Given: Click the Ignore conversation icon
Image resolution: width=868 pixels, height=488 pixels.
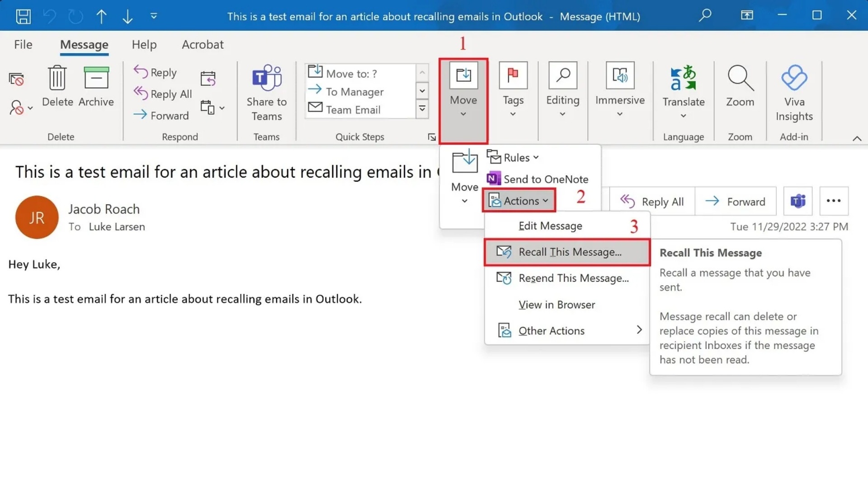Looking at the screenshot, I should coord(16,80).
